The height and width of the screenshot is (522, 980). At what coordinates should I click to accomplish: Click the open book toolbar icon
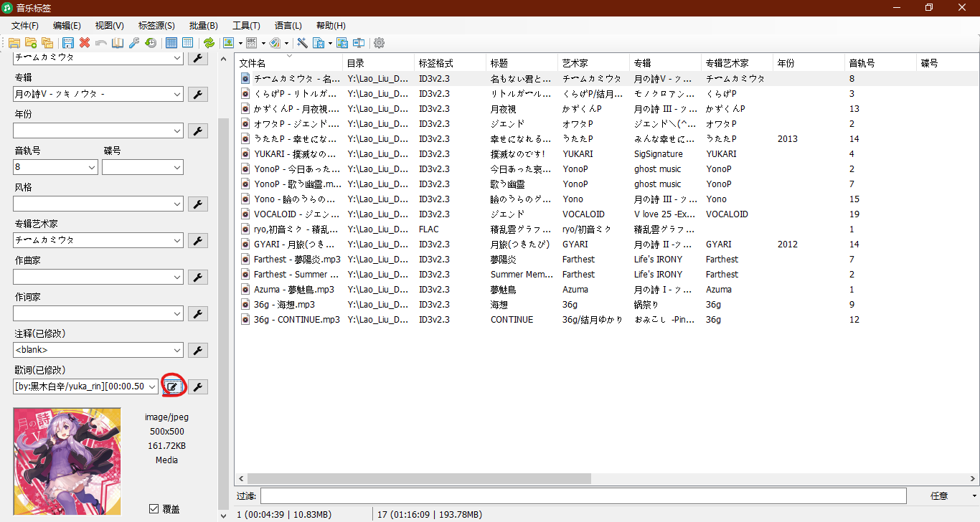pyautogui.click(x=117, y=43)
